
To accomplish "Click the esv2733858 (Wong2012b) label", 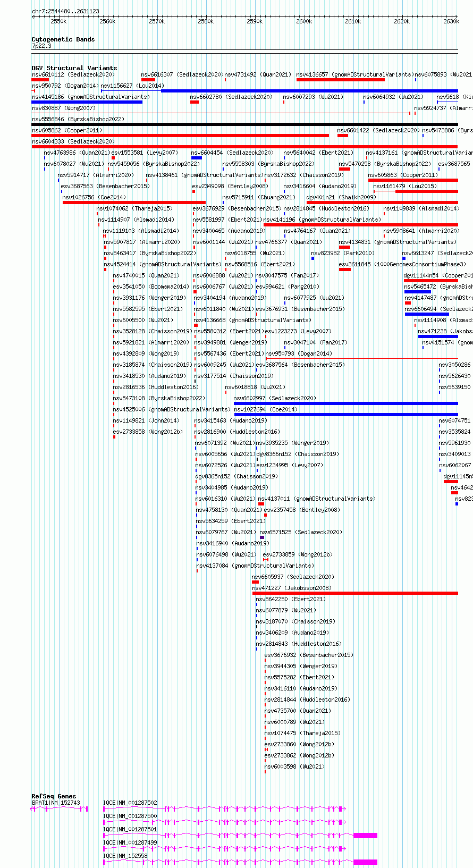I will coord(148,432).
